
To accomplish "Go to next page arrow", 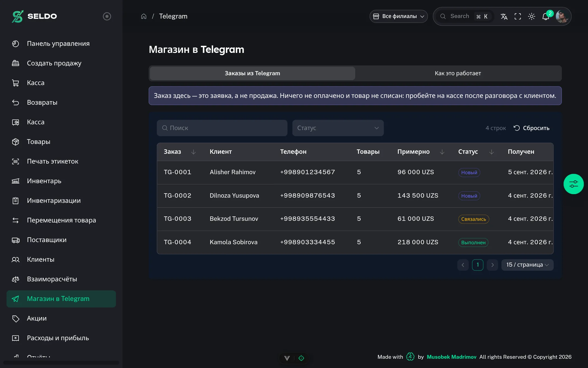I will coord(492,265).
